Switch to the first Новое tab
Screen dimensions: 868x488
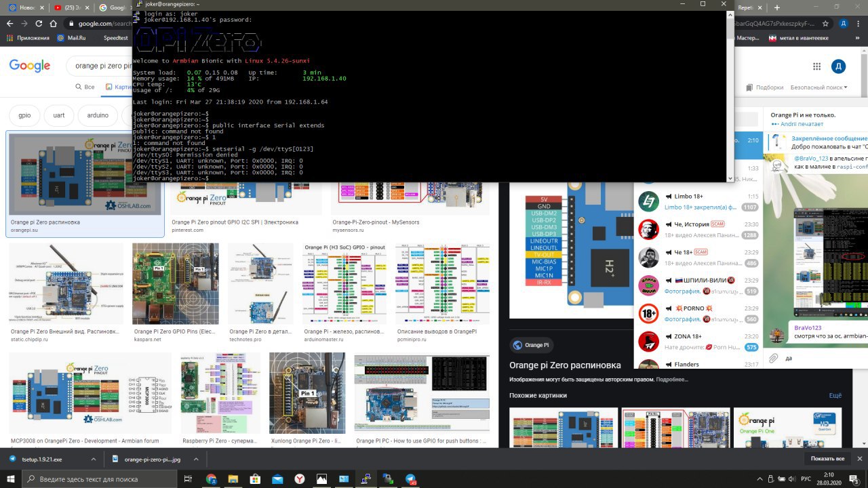point(25,7)
